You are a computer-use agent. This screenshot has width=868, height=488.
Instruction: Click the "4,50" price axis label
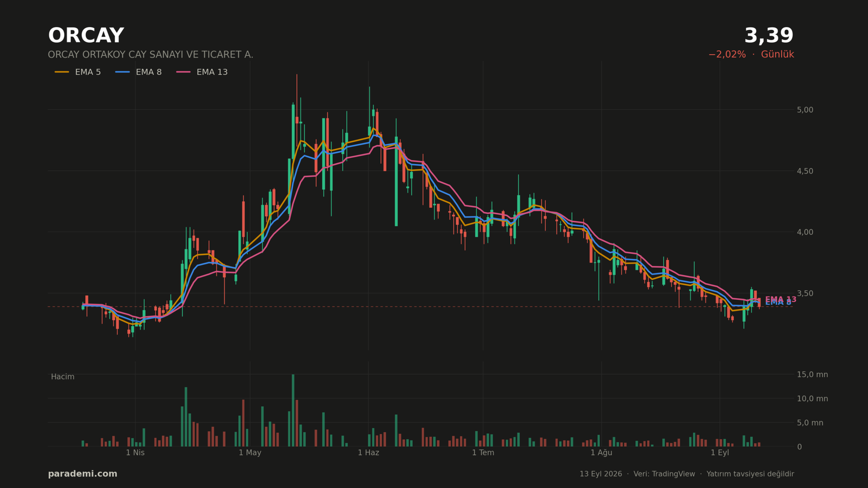click(805, 171)
